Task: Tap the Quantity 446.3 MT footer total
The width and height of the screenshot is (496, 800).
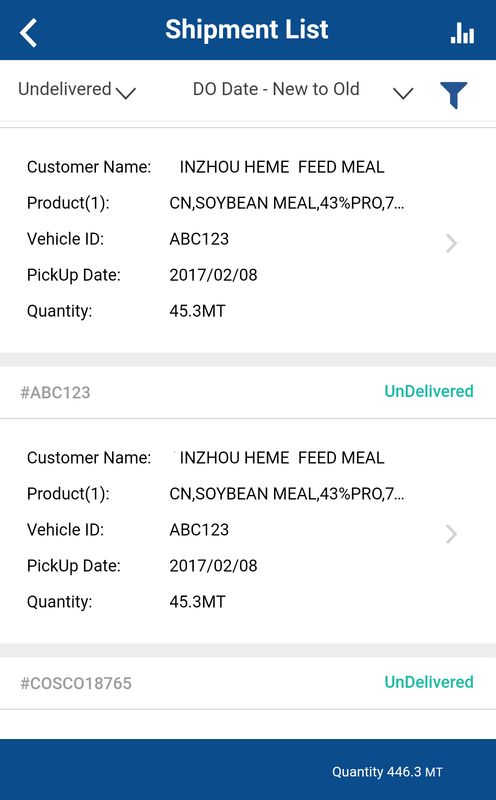Action: pyautogui.click(x=387, y=772)
